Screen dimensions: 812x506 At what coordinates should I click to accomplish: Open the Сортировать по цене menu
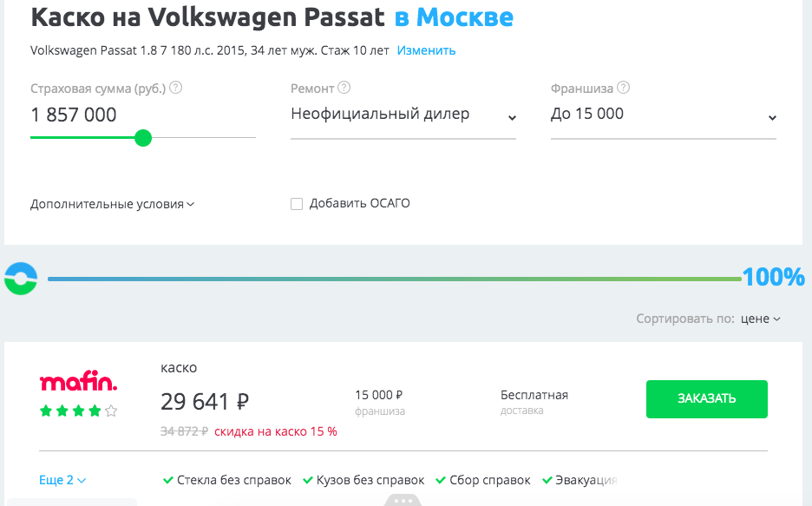coord(760,319)
